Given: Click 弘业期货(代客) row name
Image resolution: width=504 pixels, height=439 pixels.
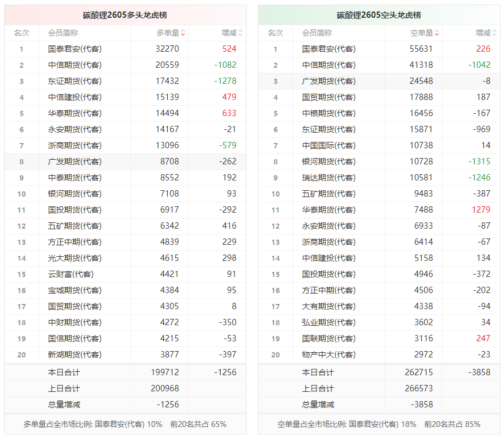Looking at the screenshot, I should click(x=329, y=322).
